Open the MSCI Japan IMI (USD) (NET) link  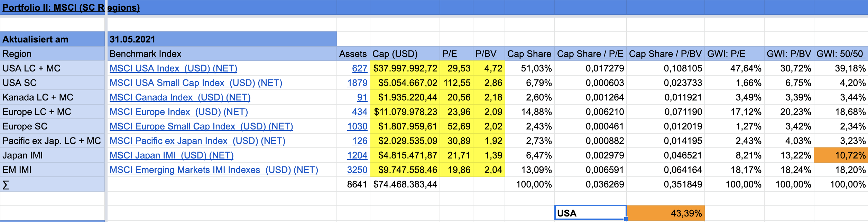(171, 155)
